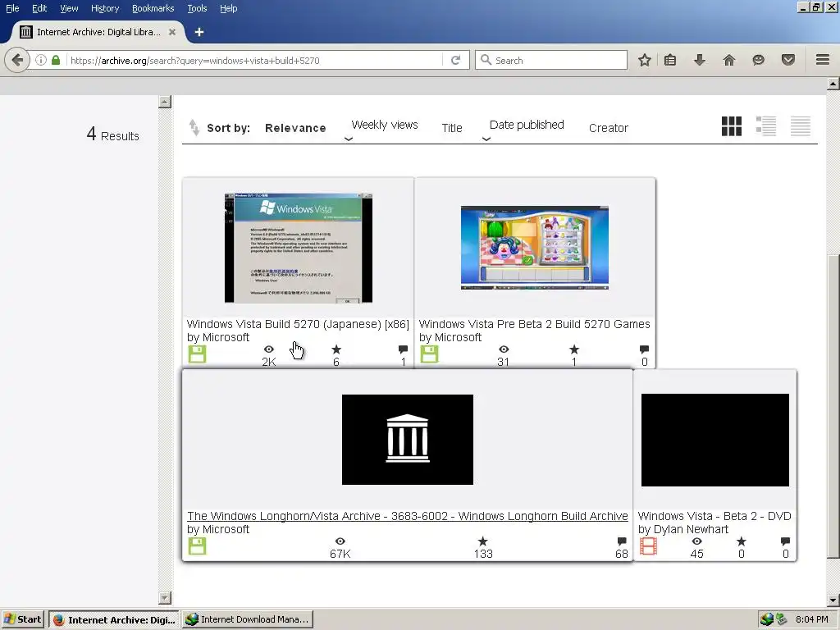Screen dimensions: 840x630
Task: Click inner scrollbar down arrow
Action: [x=165, y=598]
